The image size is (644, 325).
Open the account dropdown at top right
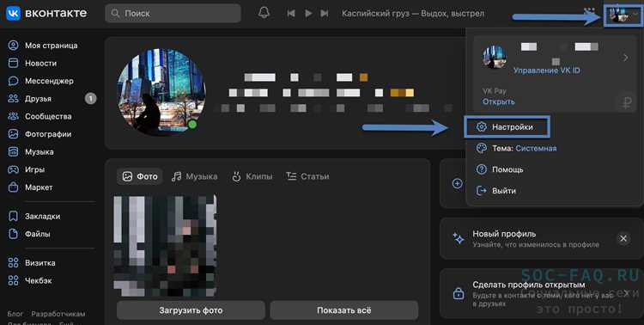(x=623, y=15)
